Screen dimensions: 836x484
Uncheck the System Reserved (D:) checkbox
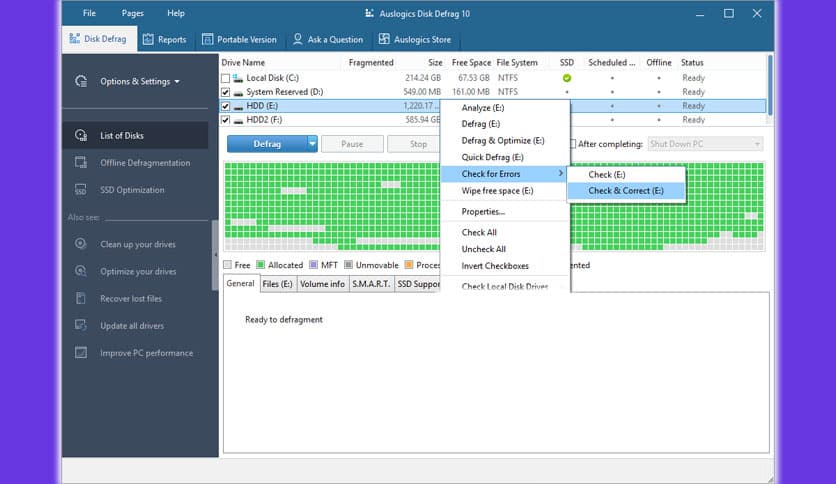point(226,92)
